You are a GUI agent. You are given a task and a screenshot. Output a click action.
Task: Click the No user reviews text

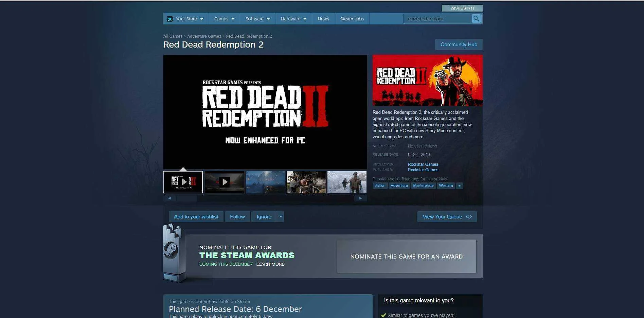pyautogui.click(x=423, y=146)
